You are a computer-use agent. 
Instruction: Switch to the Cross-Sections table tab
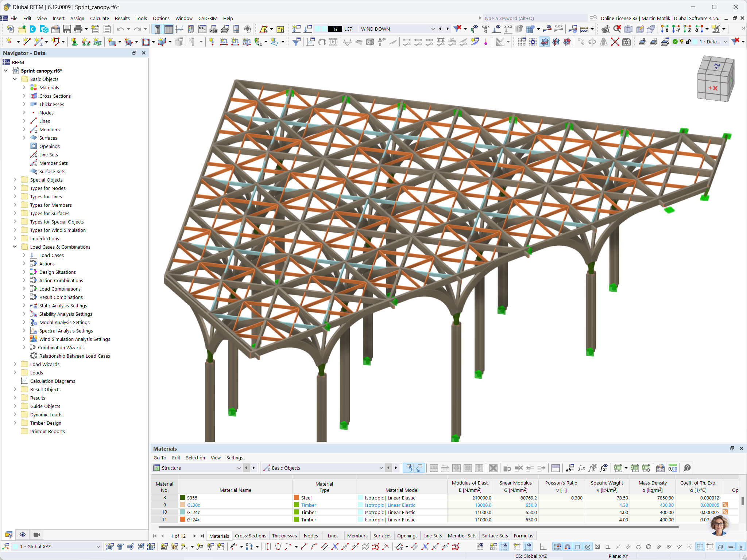[x=250, y=536]
